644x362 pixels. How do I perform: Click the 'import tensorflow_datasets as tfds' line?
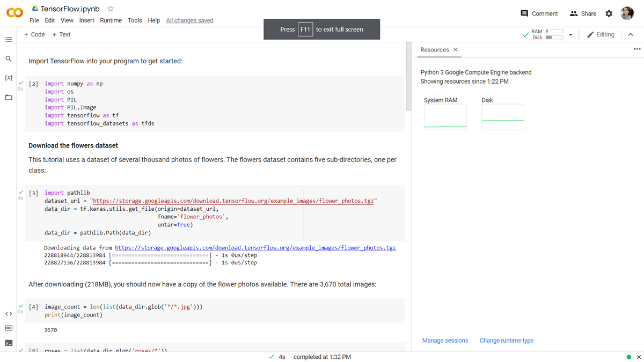(x=99, y=123)
